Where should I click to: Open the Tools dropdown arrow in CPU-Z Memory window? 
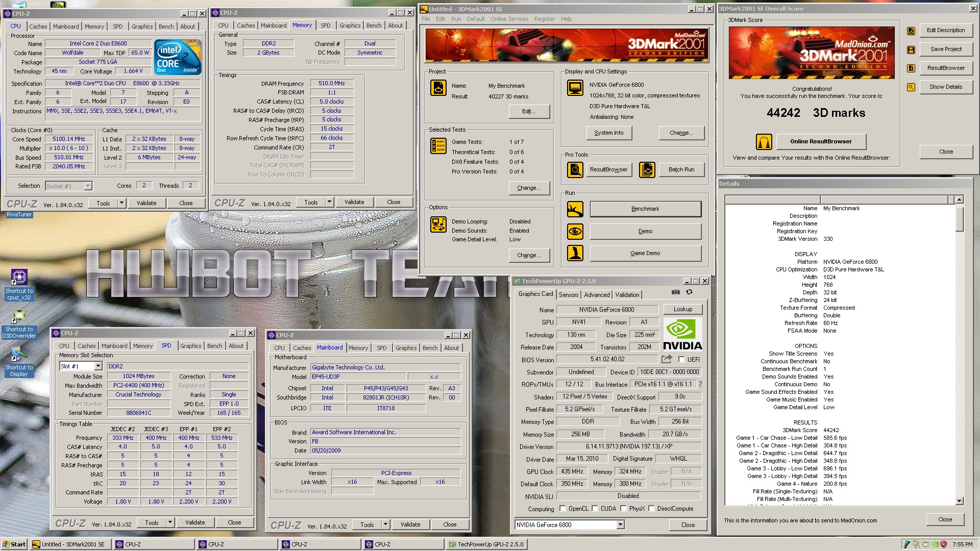(329, 202)
